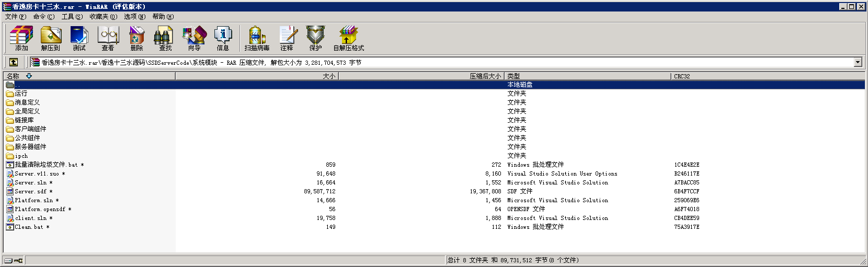Show archive 信息 (Info) icon
The image size is (868, 267).
[223, 39]
